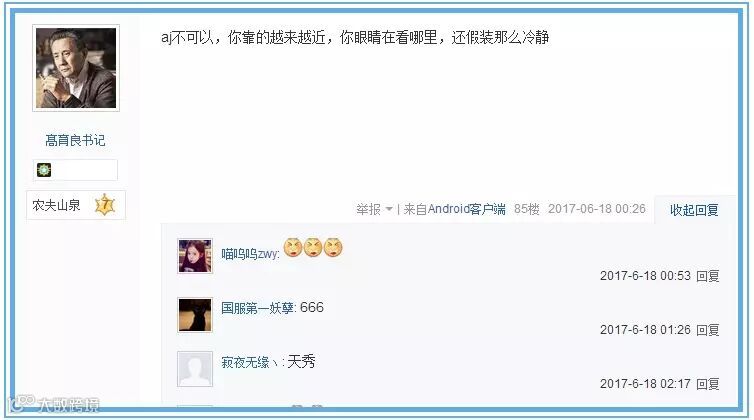The width and height of the screenshot is (754, 420).
Task: Reply to 喵呜呜zwy's comment via 回复
Action: click(x=707, y=276)
